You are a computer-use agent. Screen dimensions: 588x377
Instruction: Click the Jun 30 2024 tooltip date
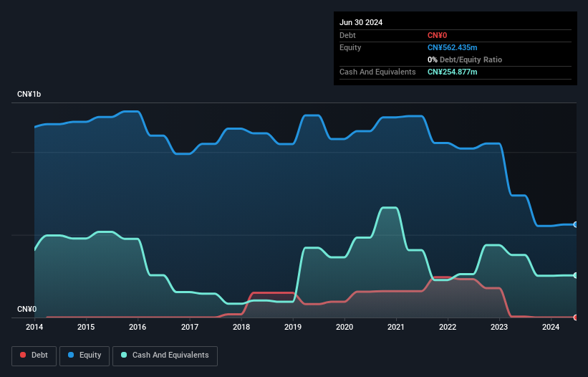click(x=361, y=22)
